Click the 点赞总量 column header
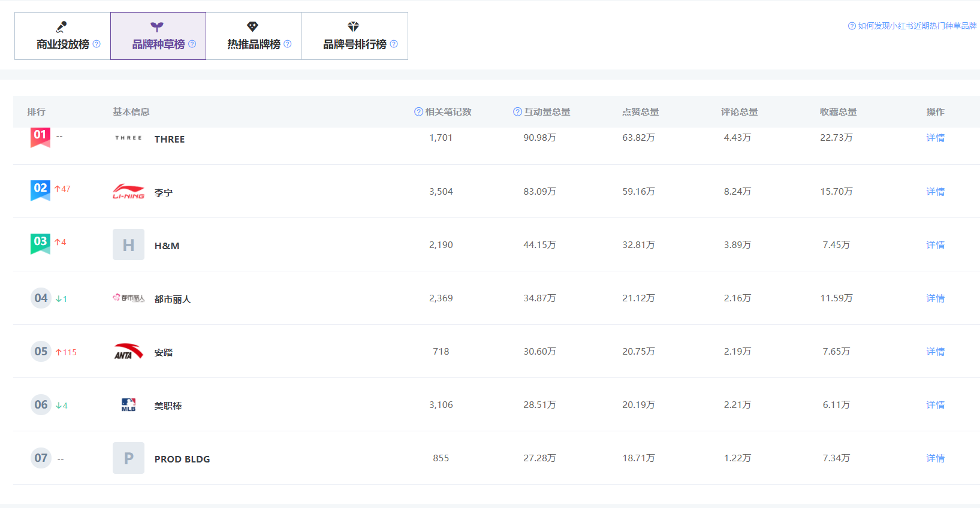 coord(640,112)
